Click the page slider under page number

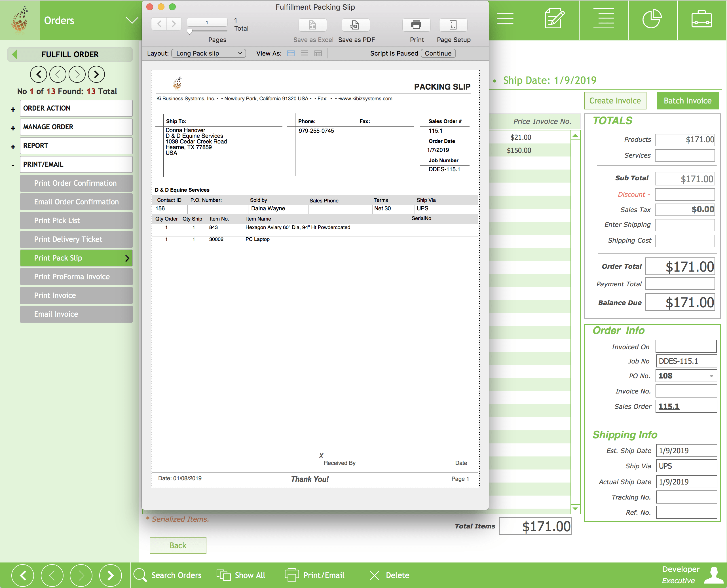click(190, 31)
